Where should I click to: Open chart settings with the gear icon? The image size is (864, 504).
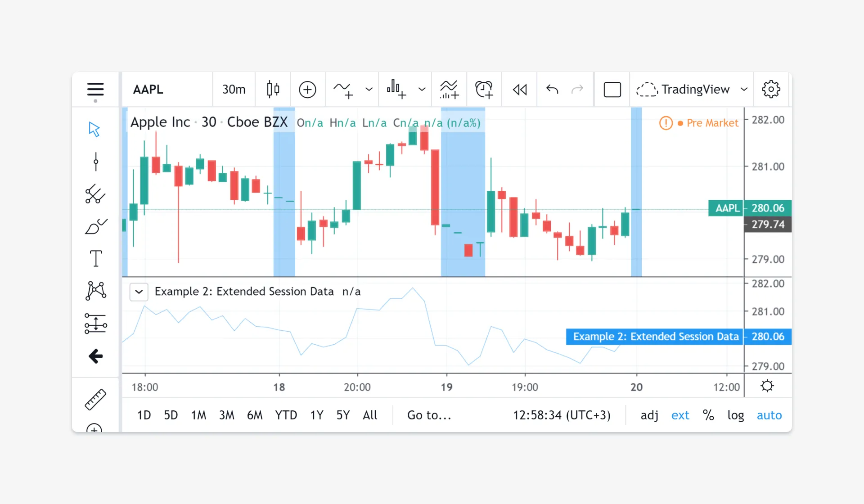[x=771, y=89]
